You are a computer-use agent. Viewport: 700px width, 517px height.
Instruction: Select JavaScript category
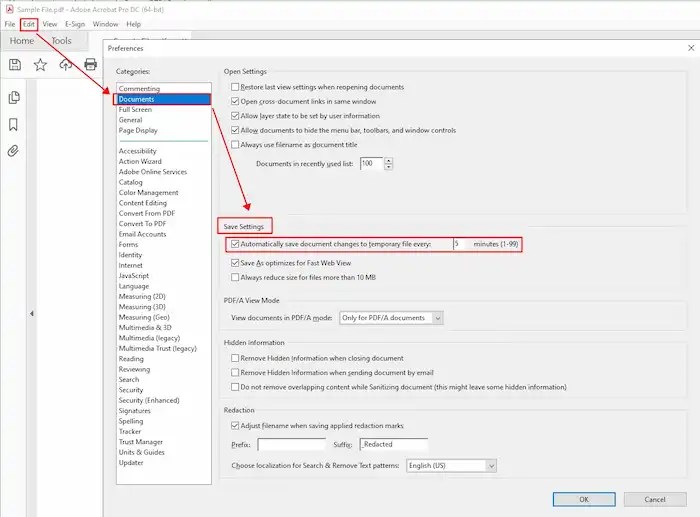[134, 275]
